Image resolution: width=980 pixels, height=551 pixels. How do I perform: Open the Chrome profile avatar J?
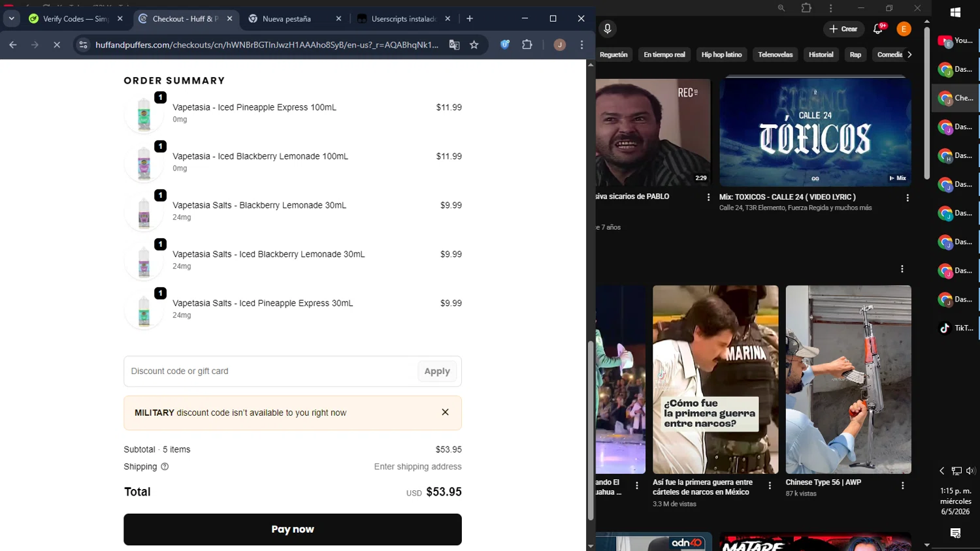pos(560,45)
